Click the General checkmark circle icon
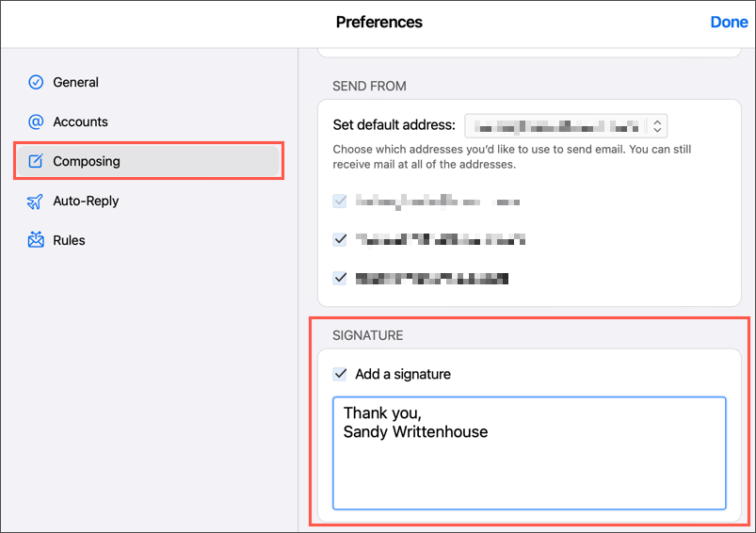The width and height of the screenshot is (756, 533). [36, 82]
